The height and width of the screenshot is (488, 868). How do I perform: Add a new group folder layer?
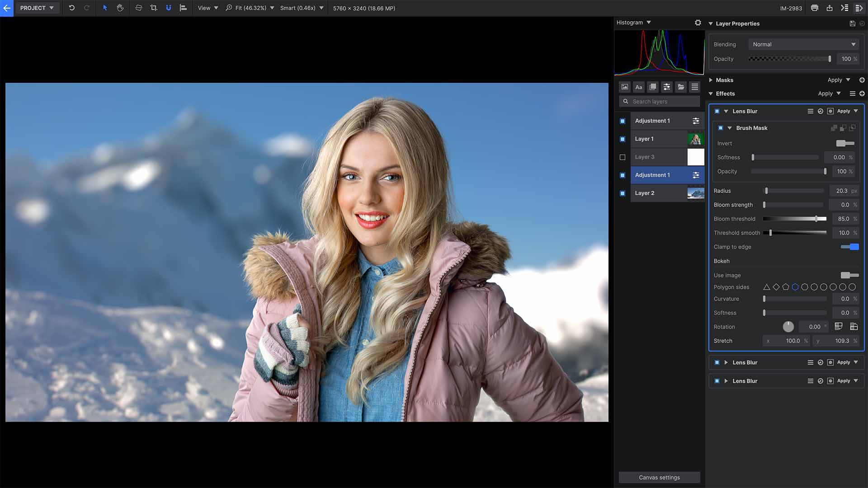681,87
